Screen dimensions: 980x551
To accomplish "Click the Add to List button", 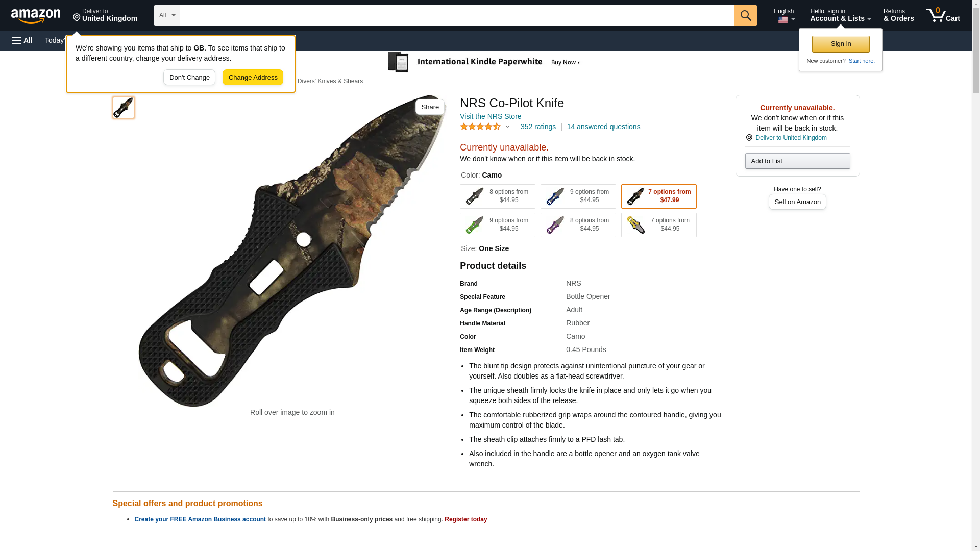I will 797,161.
